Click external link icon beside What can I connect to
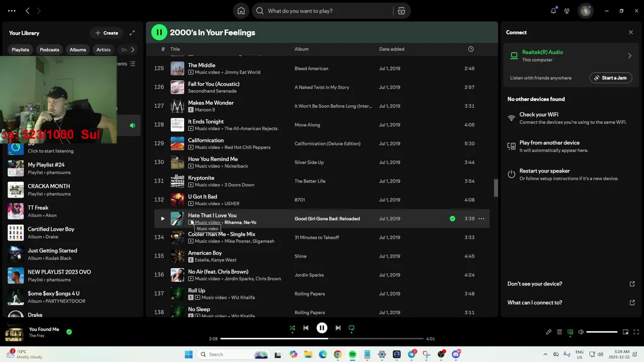 [632, 303]
